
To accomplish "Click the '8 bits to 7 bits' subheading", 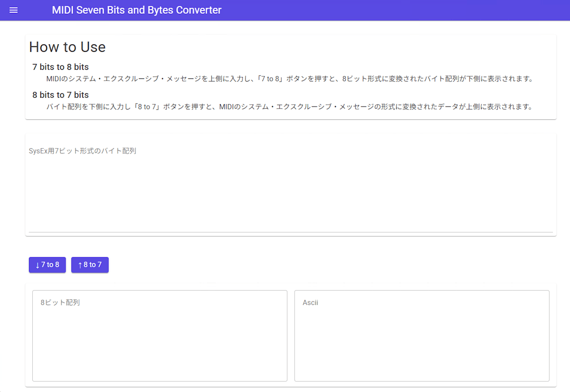I will coord(60,95).
